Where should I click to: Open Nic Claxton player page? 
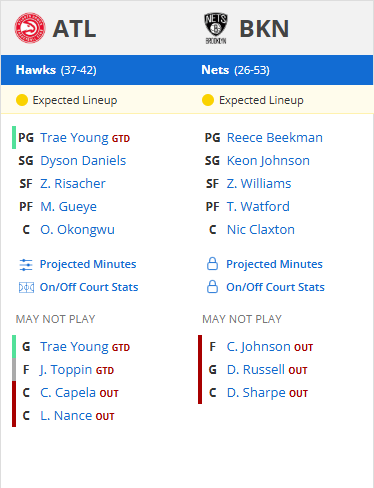(x=261, y=230)
